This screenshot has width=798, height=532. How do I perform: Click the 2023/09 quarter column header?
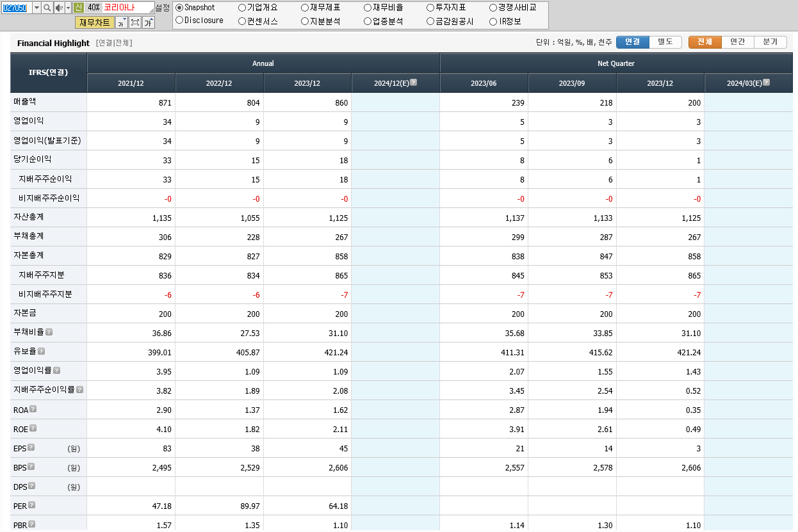[572, 83]
